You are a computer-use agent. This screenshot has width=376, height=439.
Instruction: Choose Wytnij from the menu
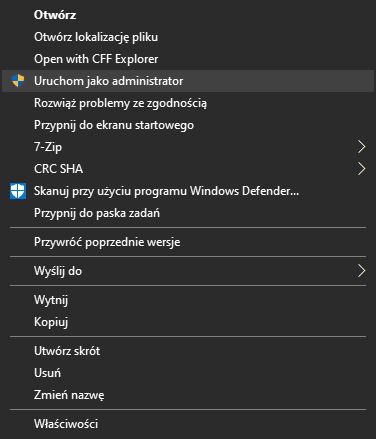(x=188, y=300)
